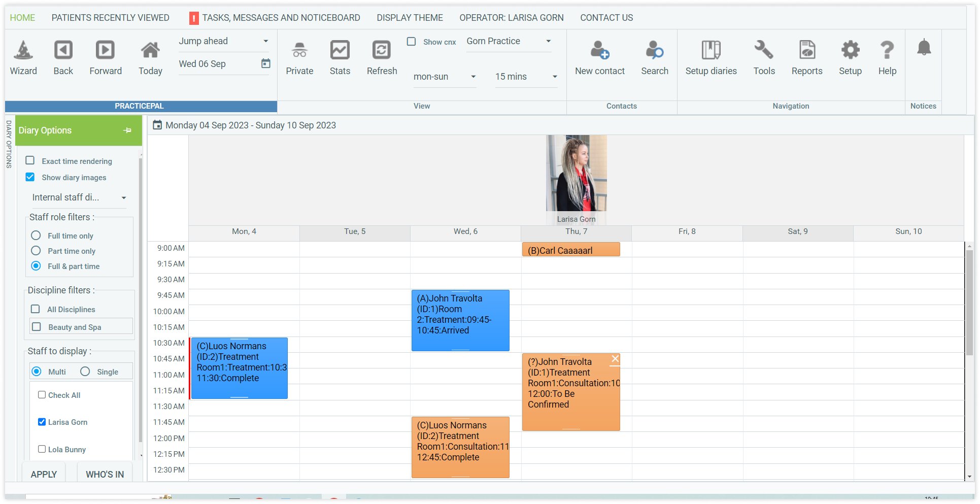Open Luos Normans Monday appointment
This screenshot has height=504, width=980.
(239, 368)
